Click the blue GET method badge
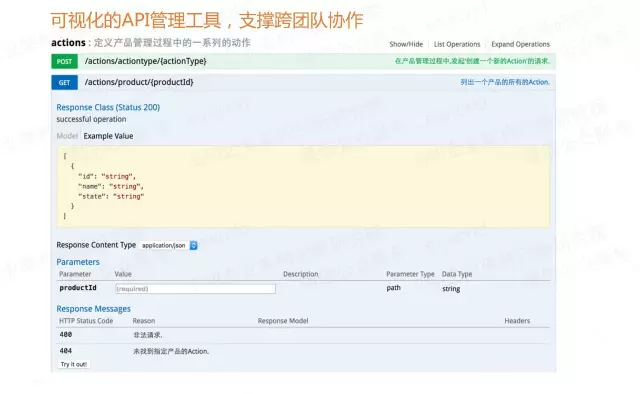Screen dimensions: 640x394 64,82
